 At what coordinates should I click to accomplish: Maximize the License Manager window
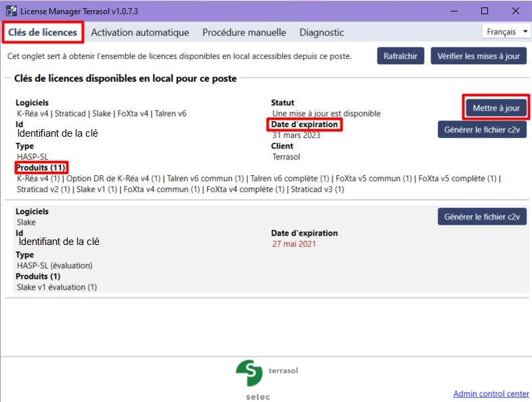[x=485, y=11]
